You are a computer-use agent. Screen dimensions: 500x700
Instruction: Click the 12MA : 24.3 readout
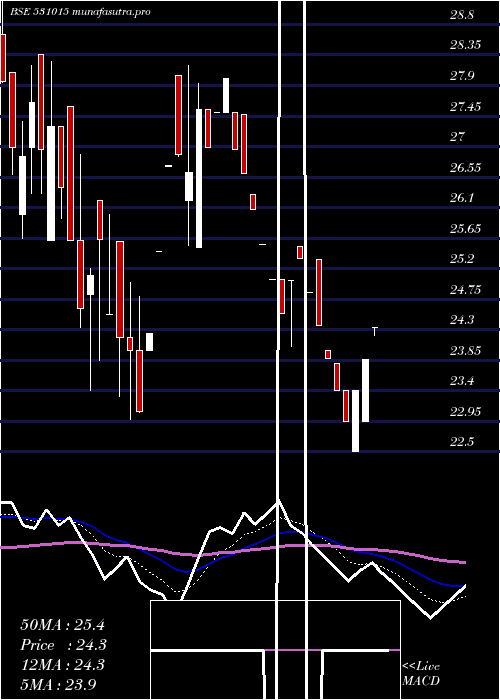pos(62,665)
